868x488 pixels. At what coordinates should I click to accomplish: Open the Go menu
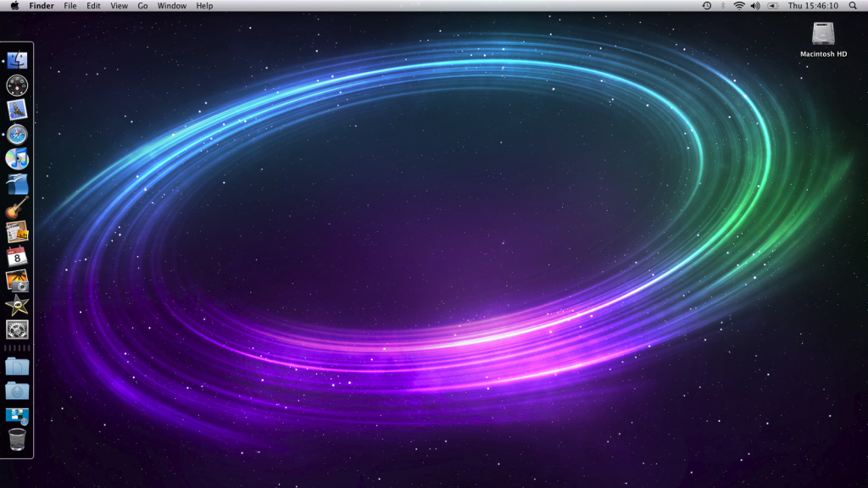click(x=142, y=6)
